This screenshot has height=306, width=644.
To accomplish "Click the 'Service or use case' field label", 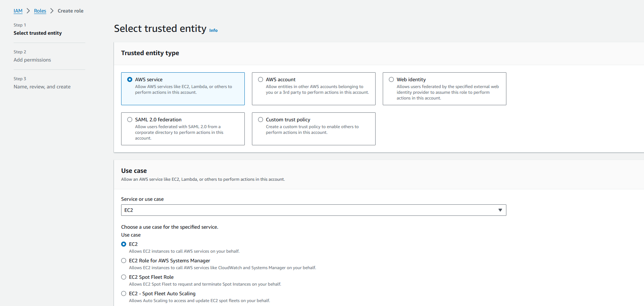I will coord(142,199).
